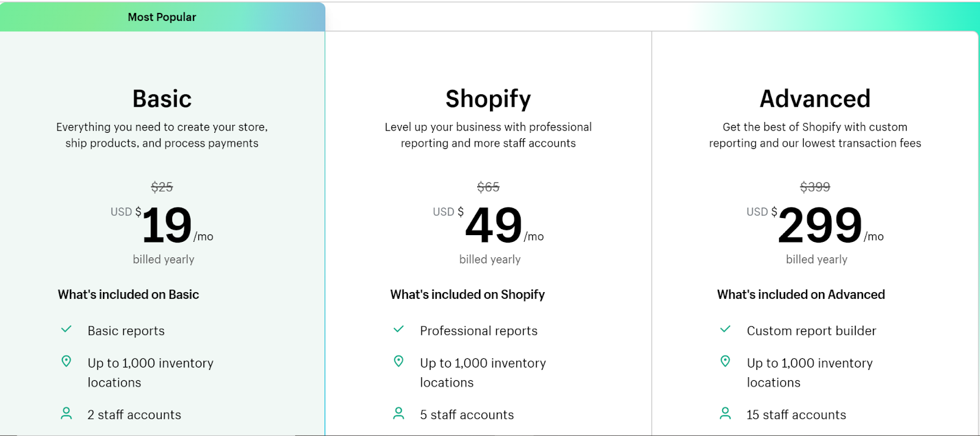Click the person icon next to 5 staff accounts
980x436 pixels.
(x=399, y=414)
